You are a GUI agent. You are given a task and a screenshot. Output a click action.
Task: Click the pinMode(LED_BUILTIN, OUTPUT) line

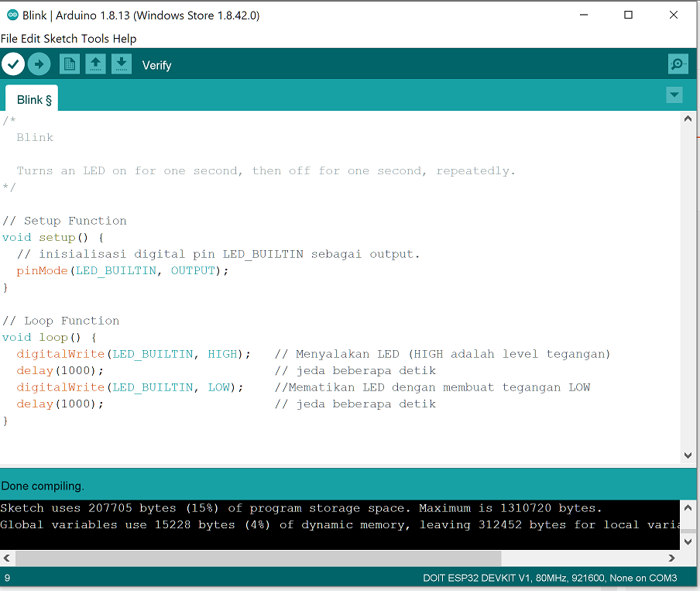point(122,270)
